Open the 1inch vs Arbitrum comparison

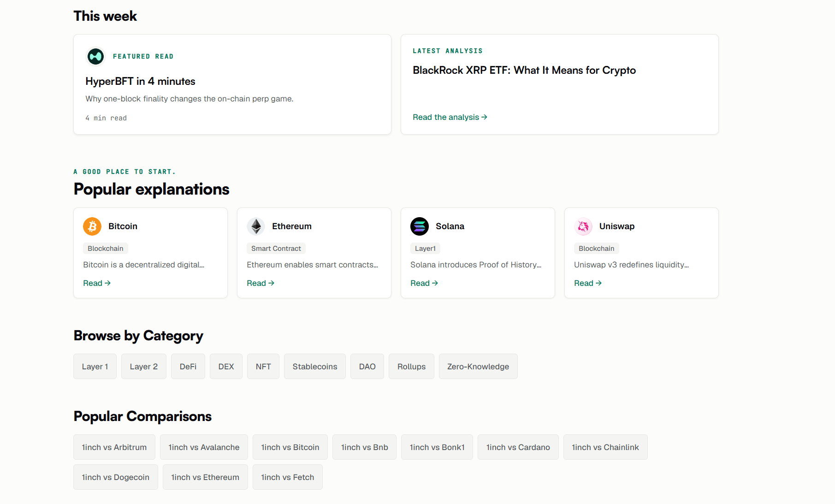tap(114, 447)
